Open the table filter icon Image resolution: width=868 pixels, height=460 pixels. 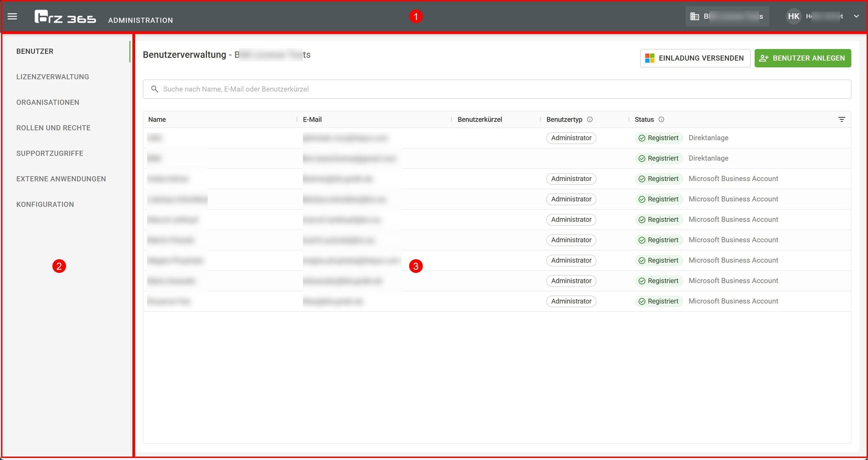pos(842,119)
